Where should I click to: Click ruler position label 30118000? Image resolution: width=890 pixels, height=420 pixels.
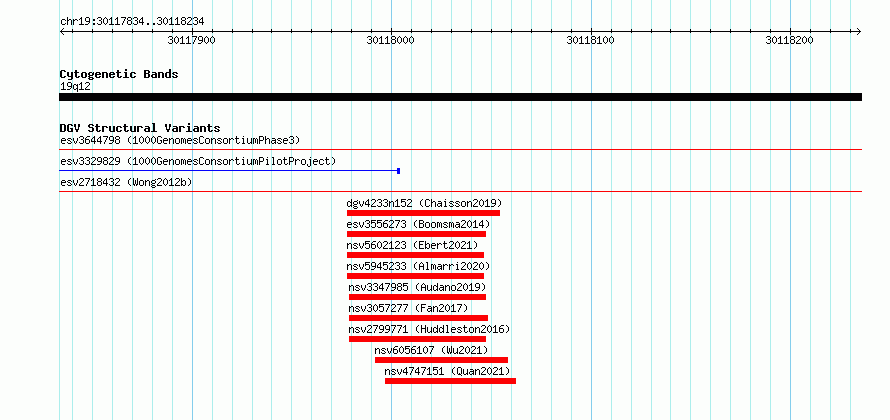point(391,40)
